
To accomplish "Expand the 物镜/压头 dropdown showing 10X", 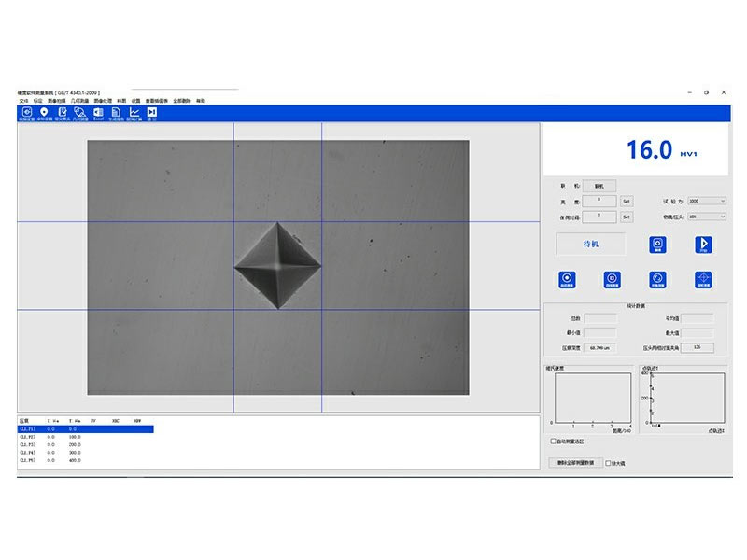I will (707, 217).
